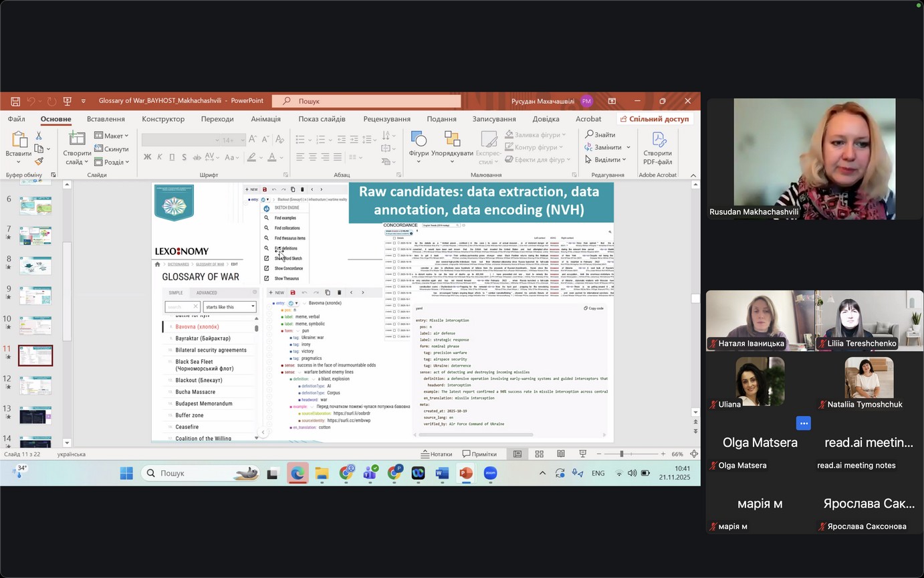This screenshot has height=578, width=924.
Task: Click the Cut scissors icon
Action: pyautogui.click(x=39, y=136)
